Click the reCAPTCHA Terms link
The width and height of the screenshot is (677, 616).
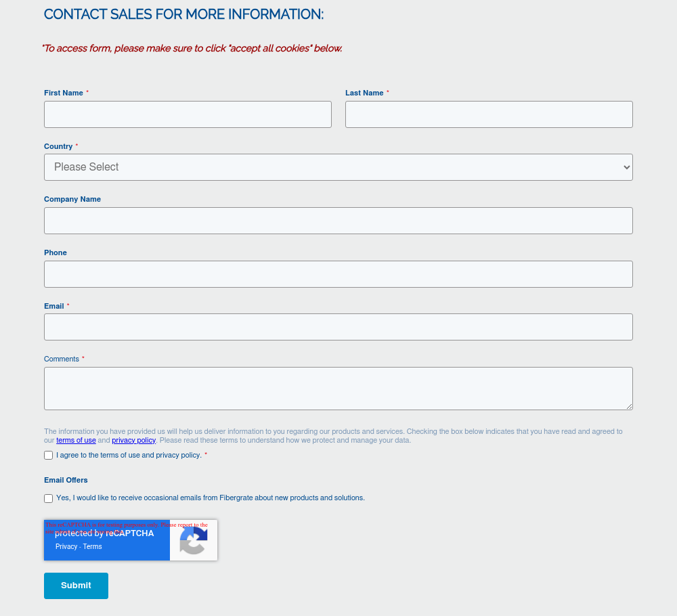[93, 547]
